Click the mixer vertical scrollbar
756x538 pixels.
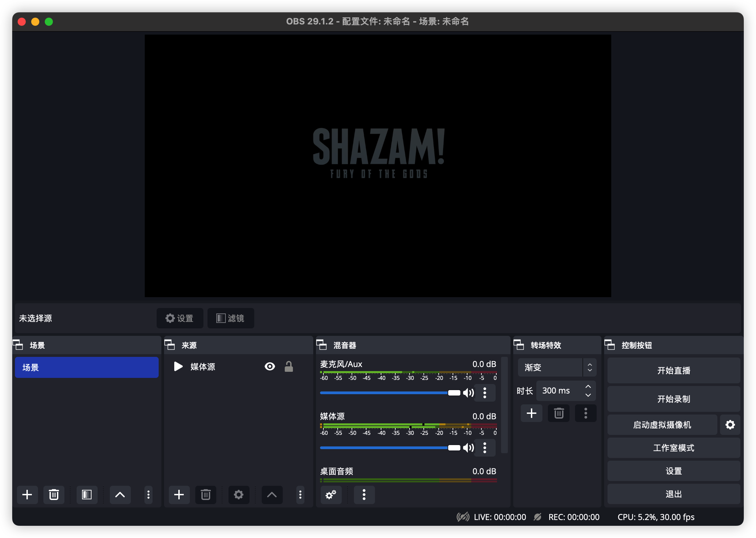point(504,404)
